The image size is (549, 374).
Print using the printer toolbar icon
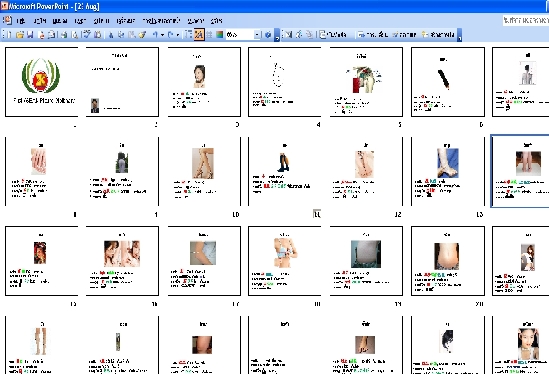(x=64, y=34)
